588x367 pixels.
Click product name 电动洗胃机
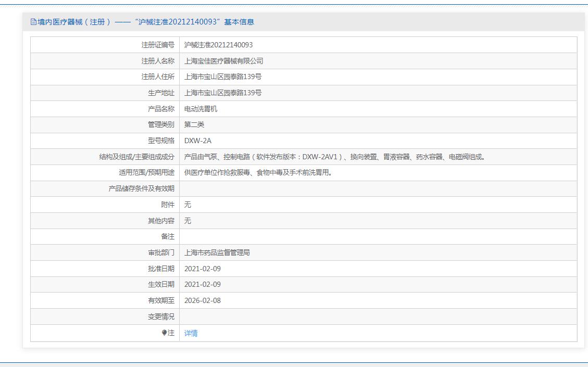pos(201,109)
